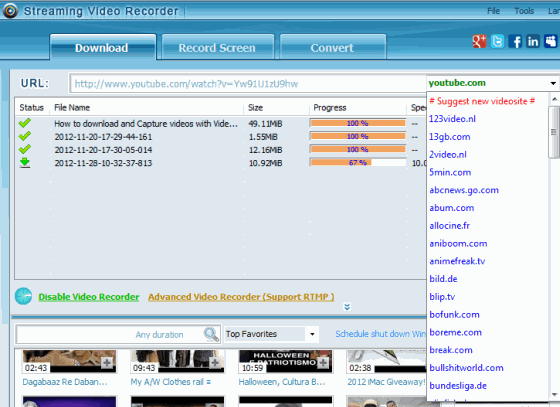Click Schedule shut down Windows link
This screenshot has height=407, width=560.
pyautogui.click(x=380, y=334)
